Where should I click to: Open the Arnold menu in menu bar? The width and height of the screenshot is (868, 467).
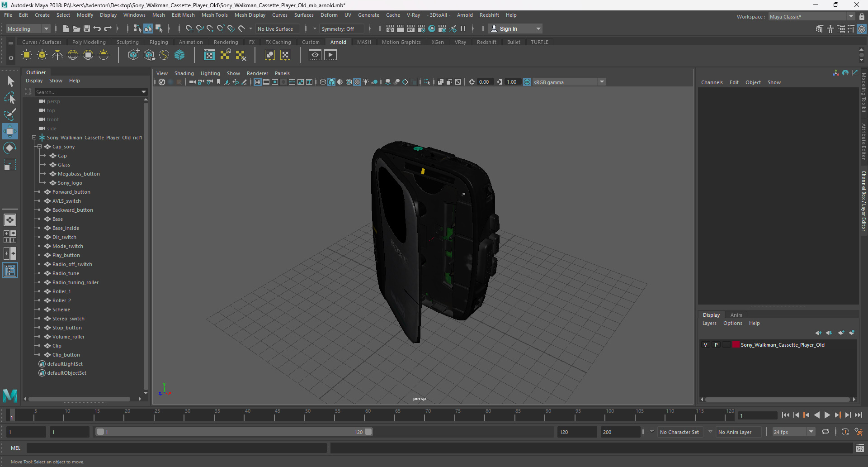coord(464,15)
